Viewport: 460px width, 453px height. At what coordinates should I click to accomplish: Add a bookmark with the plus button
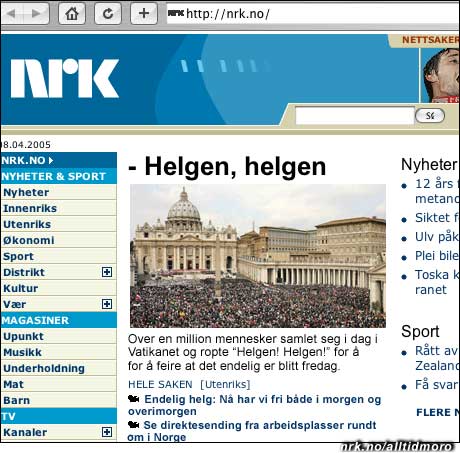point(144,13)
